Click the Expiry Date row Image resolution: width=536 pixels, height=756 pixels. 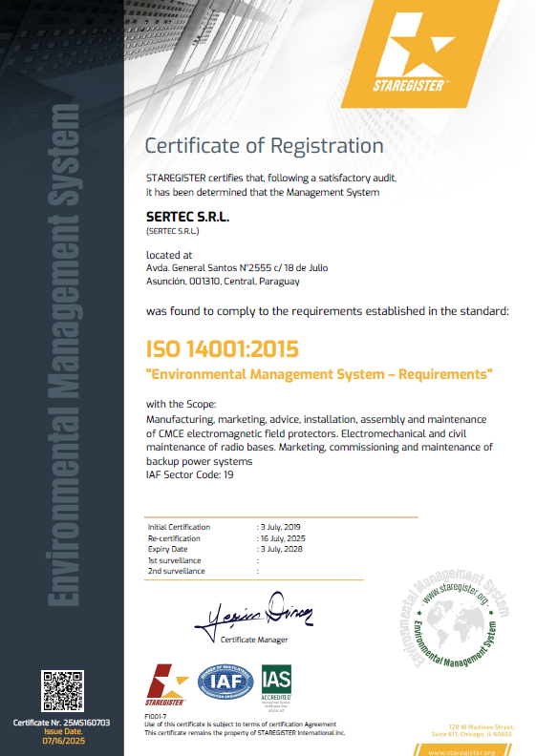[x=225, y=549]
